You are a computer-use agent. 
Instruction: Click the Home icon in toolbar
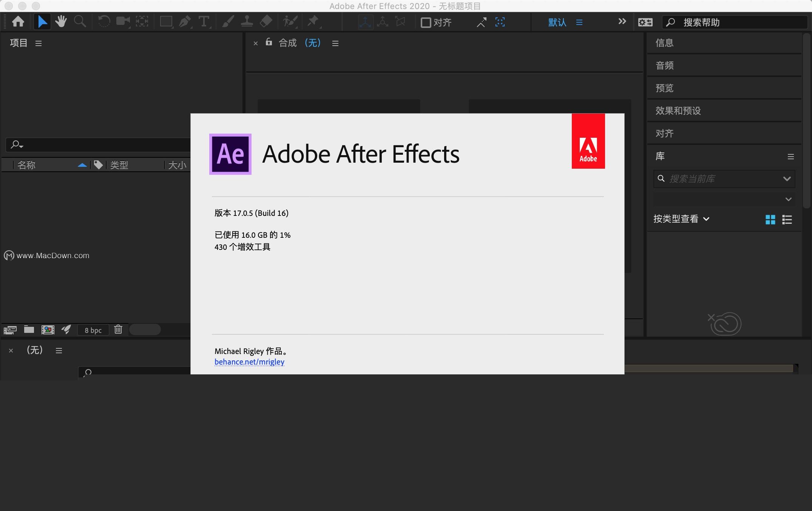(18, 22)
